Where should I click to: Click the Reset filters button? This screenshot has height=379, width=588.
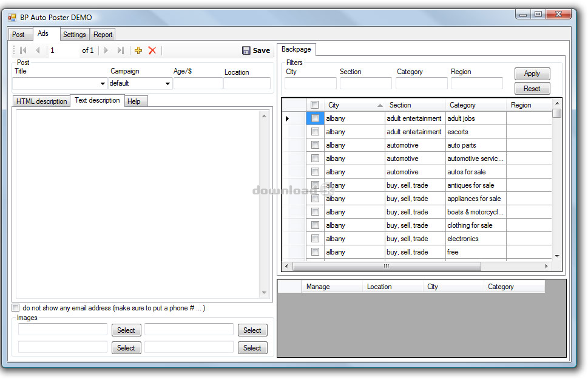[532, 89]
